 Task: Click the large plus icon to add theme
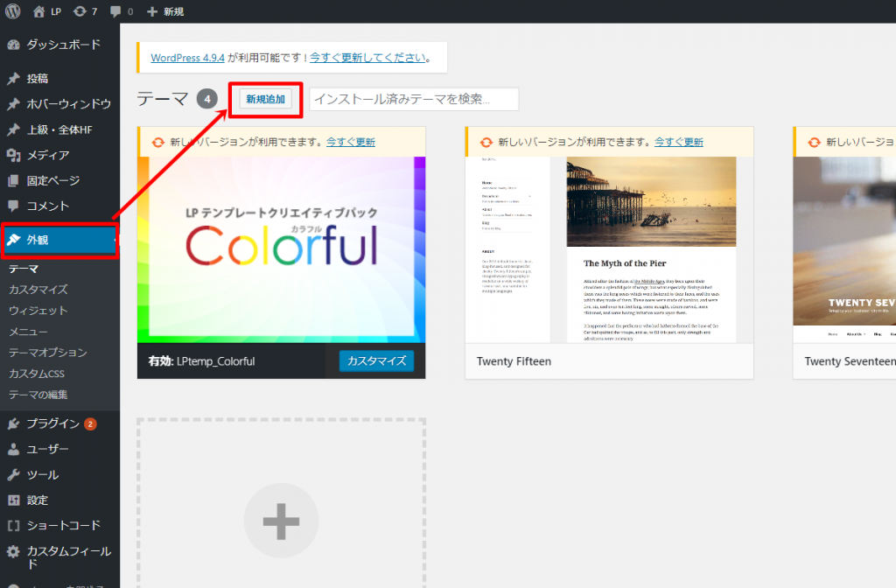281,521
